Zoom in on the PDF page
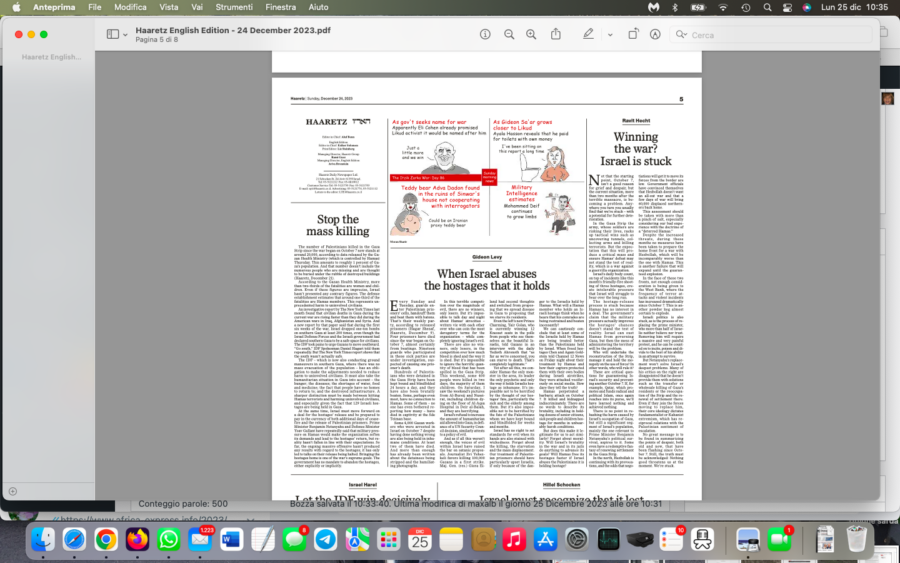The width and height of the screenshot is (900, 563). click(532, 34)
